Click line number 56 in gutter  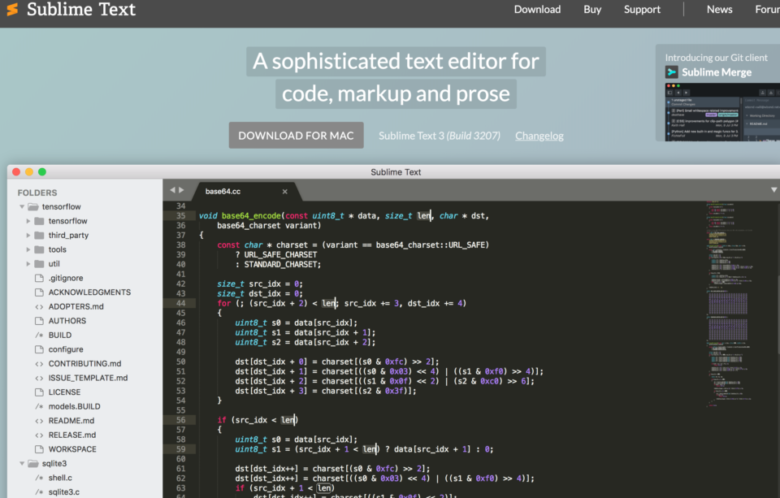coord(181,420)
